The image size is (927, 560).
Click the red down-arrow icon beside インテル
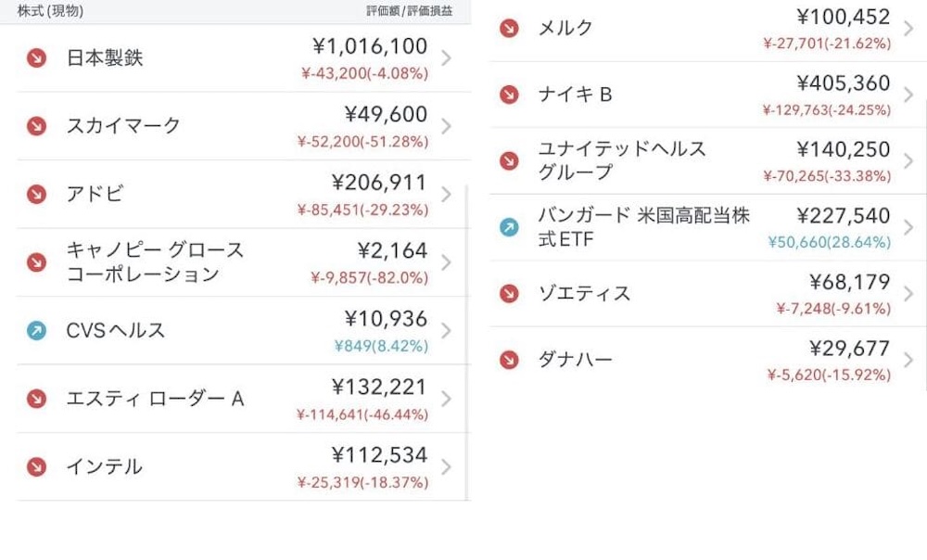click(x=36, y=466)
